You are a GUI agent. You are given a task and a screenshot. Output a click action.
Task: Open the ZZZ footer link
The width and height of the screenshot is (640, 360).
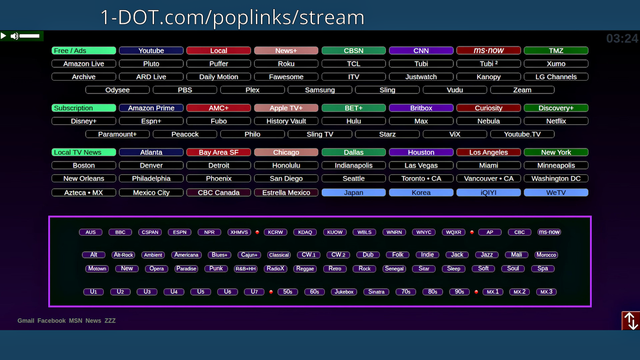[110, 321]
